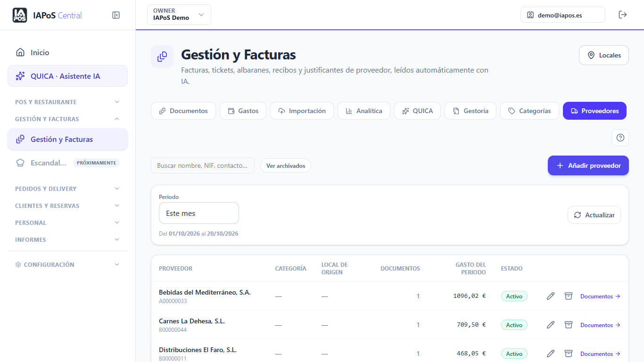The width and height of the screenshot is (644, 362).
Task: Edit Distribuciones El Faro supplier
Action: click(x=551, y=354)
